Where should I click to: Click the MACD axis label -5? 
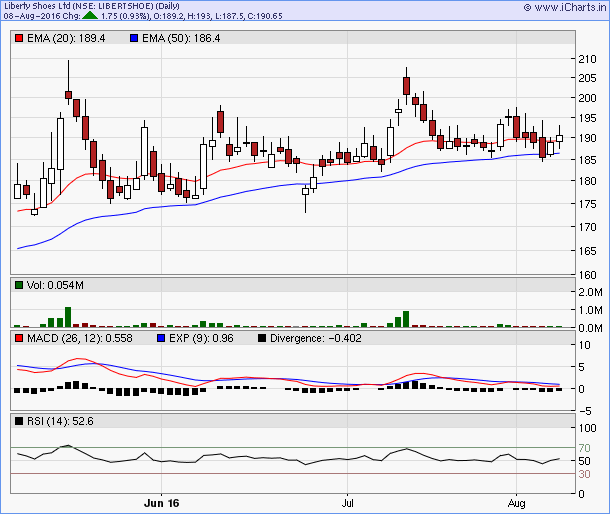(x=583, y=411)
